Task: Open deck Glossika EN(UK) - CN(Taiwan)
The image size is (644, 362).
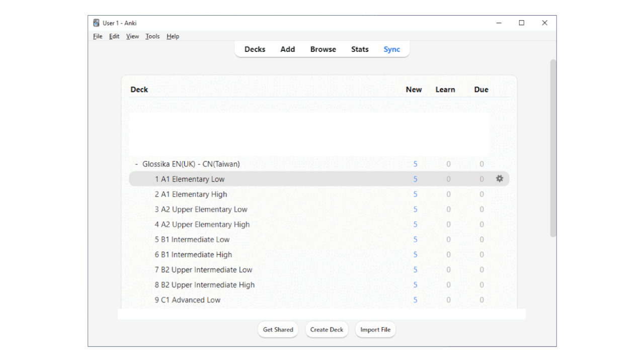Action: (191, 164)
